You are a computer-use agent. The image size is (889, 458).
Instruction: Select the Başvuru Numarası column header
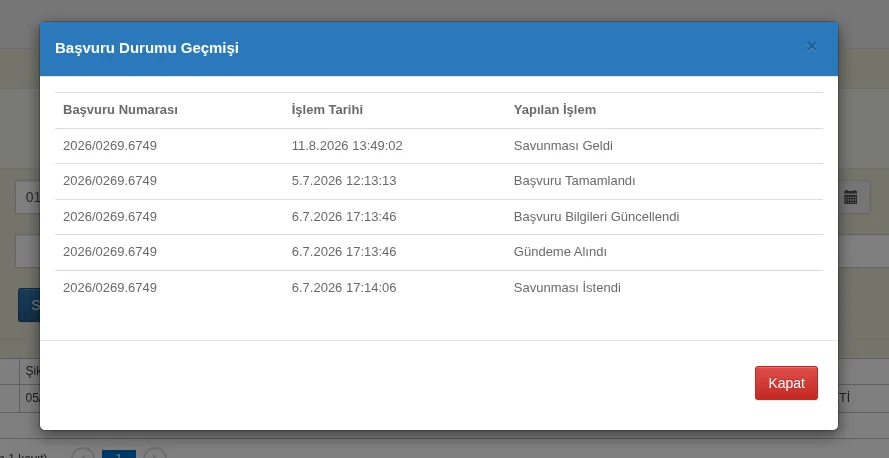pyautogui.click(x=120, y=110)
